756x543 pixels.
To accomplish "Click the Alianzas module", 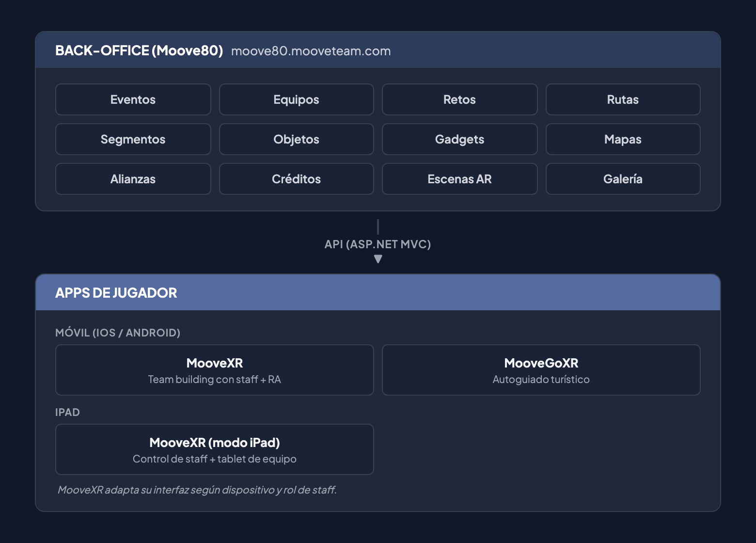I will (x=133, y=179).
